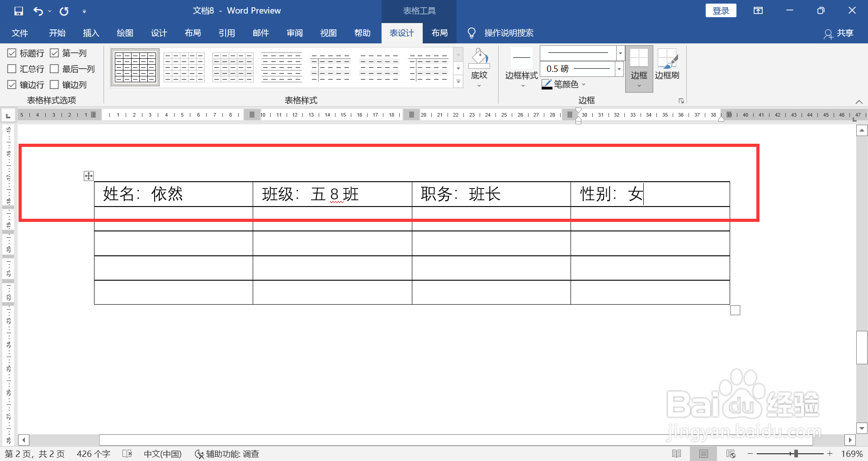Uncheck the 镶边行 checkbox

click(12, 85)
